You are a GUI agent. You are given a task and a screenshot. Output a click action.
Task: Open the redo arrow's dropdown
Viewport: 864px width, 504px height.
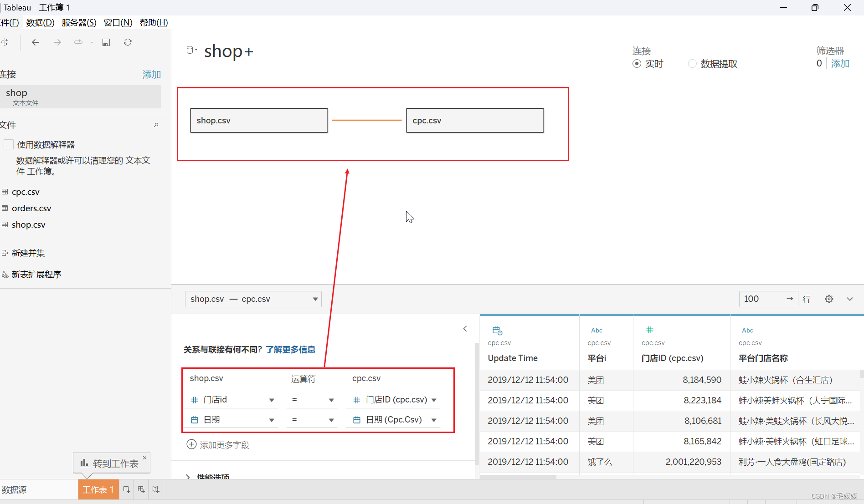coord(92,42)
